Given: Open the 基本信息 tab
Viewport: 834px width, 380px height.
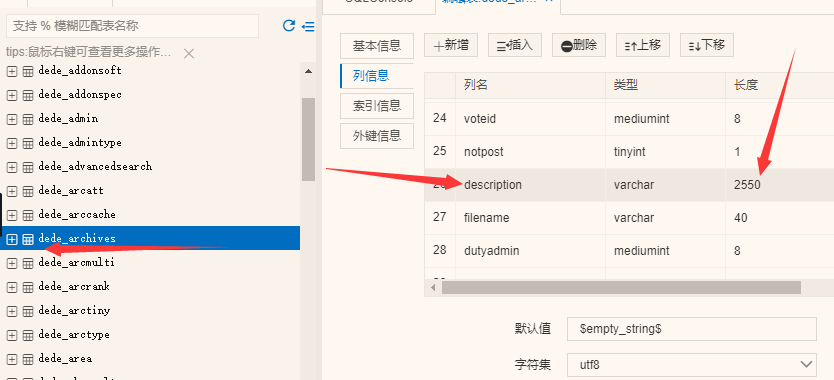Looking at the screenshot, I should tap(377, 46).
